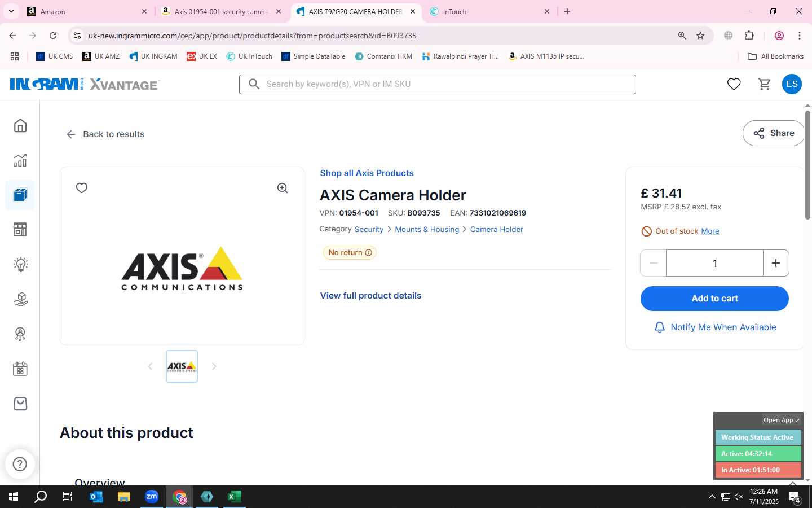Image resolution: width=812 pixels, height=508 pixels.
Task: Show hidden system tray icons
Action: 712,497
